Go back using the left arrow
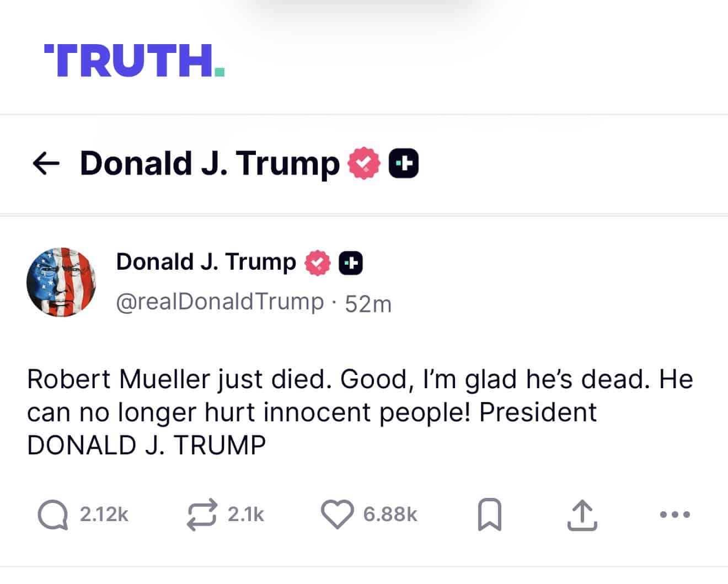 [x=46, y=164]
